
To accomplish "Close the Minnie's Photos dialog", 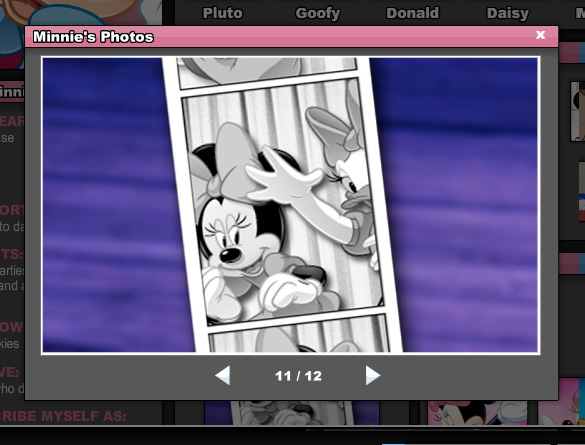I will (x=540, y=35).
